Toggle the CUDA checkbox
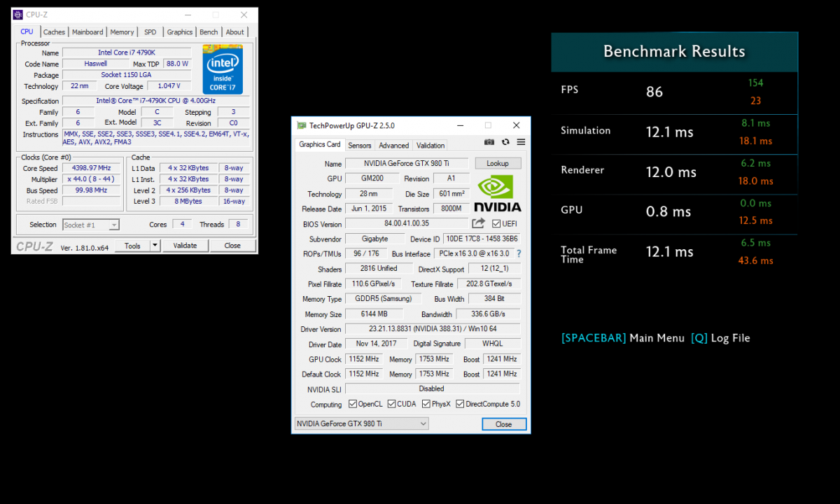The width and height of the screenshot is (840, 504). [x=391, y=404]
